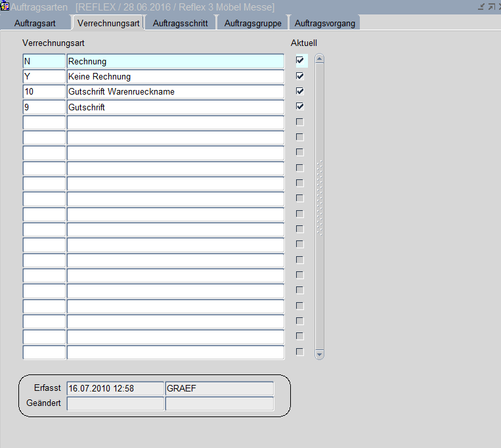Screen dimensions: 501x448
Task: Toggle Aktuell checkbox for Keine Rechnung
Action: 300,76
